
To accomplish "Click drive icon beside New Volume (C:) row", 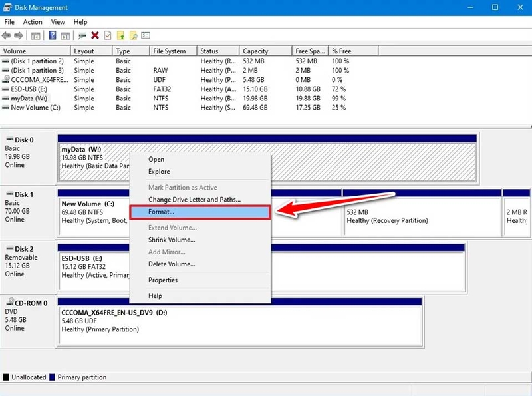I will (x=5, y=108).
